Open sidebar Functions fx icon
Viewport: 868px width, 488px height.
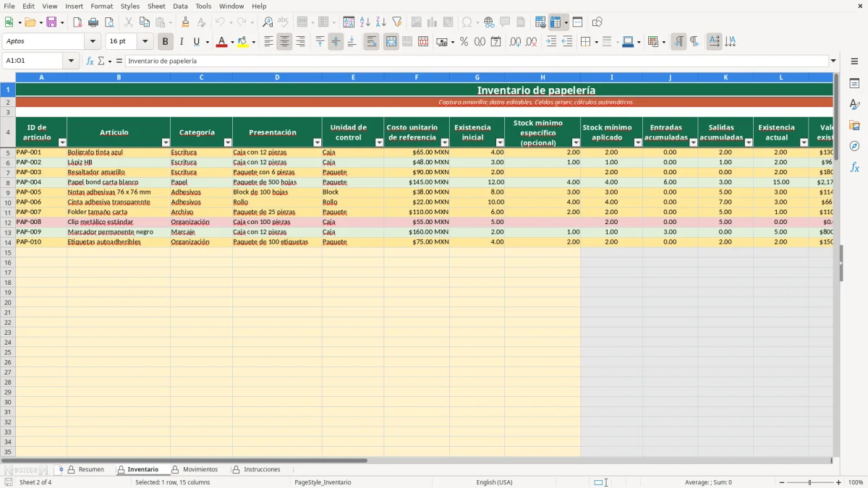(854, 167)
